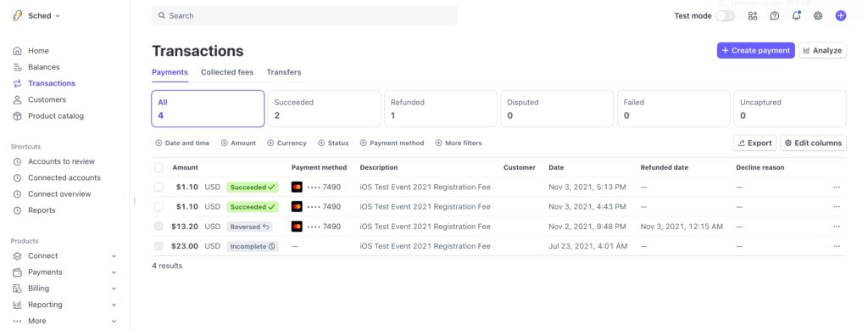Viewport: 868px width, 331px height.
Task: Check the $13.20 payment row checkbox
Action: (x=159, y=227)
